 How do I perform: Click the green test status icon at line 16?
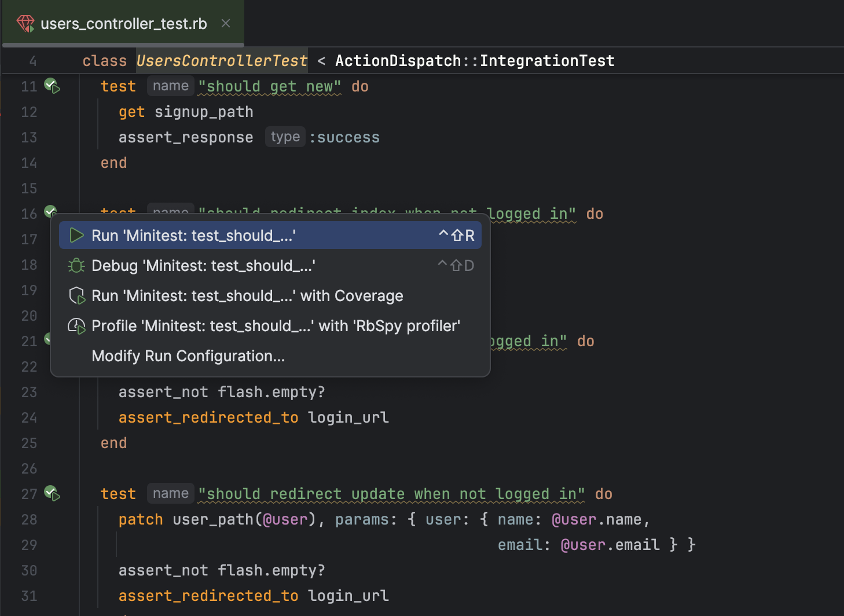click(51, 211)
